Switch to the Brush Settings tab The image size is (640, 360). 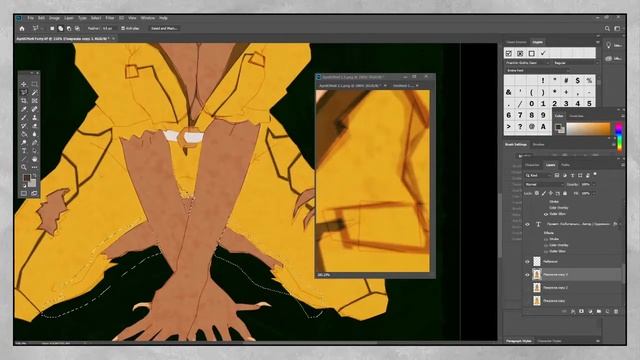tap(516, 144)
